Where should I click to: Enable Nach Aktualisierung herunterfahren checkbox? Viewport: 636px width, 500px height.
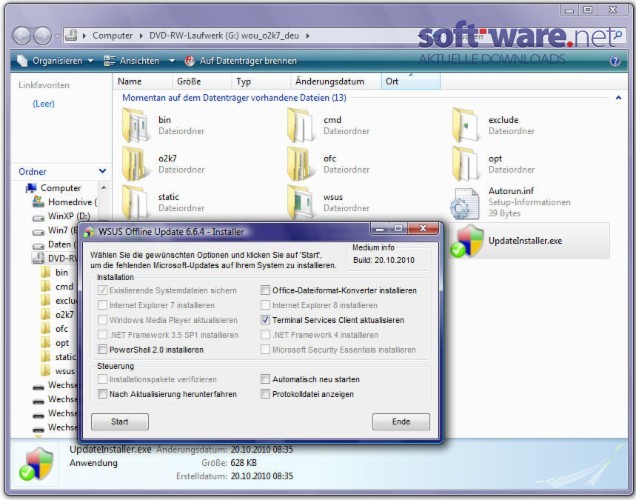(103, 394)
